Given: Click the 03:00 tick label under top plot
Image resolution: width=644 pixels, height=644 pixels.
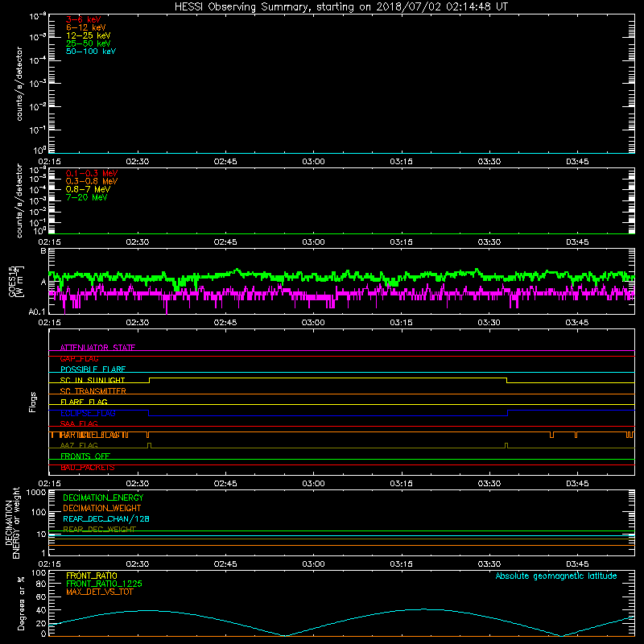Looking at the screenshot, I should [313, 162].
